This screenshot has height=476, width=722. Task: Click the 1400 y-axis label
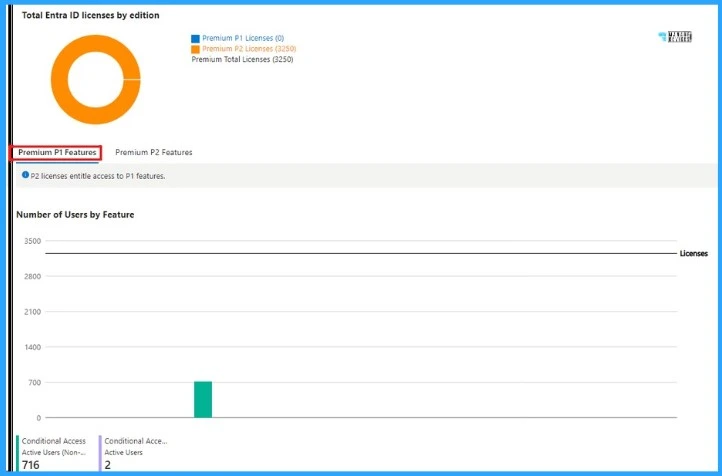point(32,347)
